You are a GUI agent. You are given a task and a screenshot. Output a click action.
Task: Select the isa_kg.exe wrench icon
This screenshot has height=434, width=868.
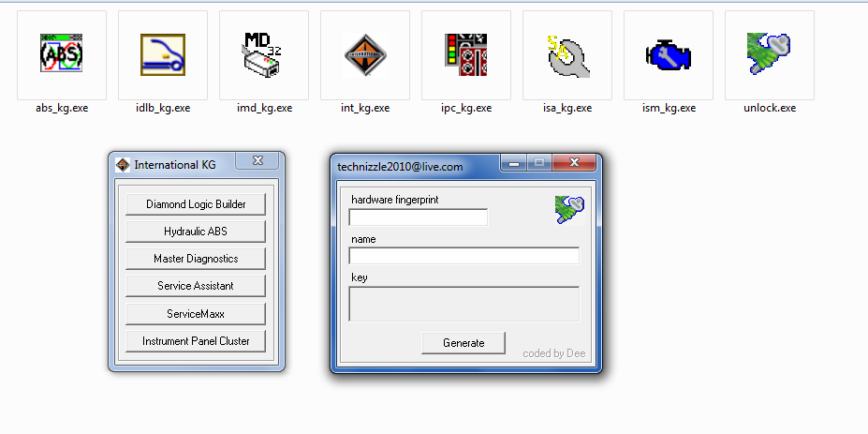point(567,55)
